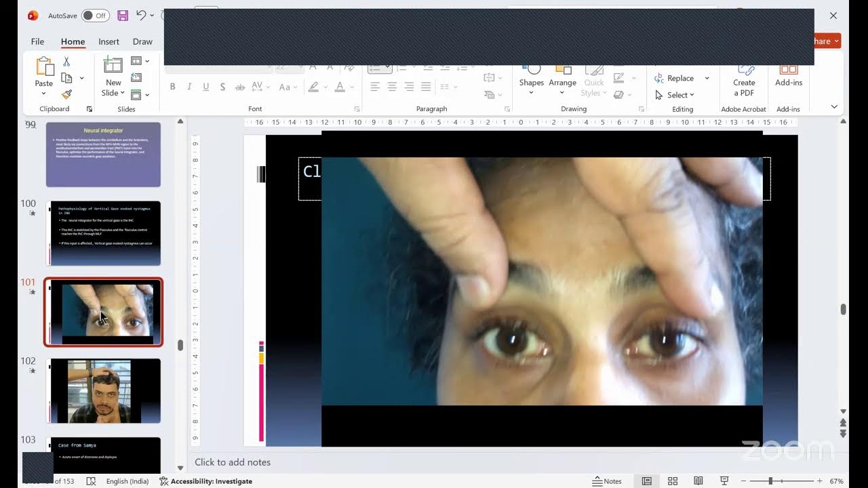Screen dimensions: 868x488
Task: Center-align the text
Action: tap(392, 87)
